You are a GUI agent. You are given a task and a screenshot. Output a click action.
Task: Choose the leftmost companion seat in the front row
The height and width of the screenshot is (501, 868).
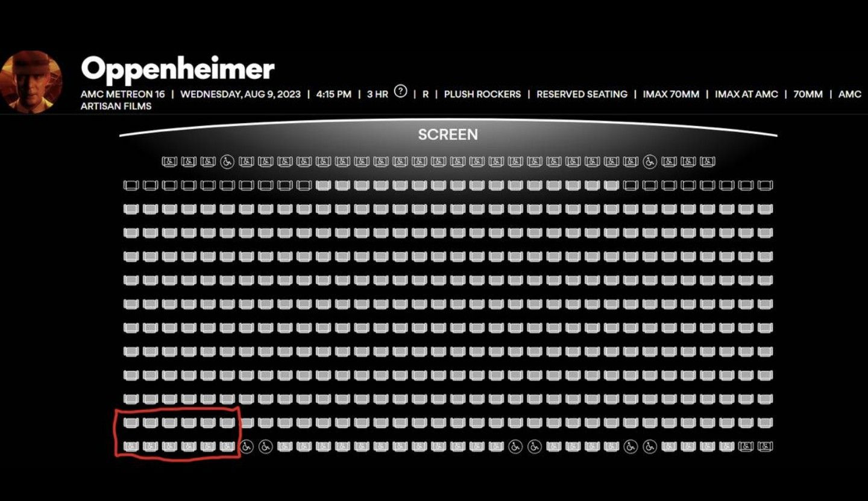tap(169, 162)
